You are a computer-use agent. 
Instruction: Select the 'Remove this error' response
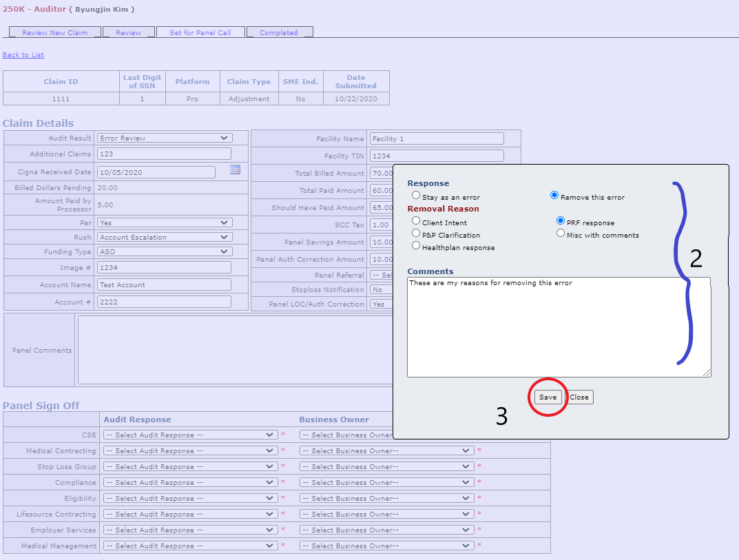click(x=554, y=195)
